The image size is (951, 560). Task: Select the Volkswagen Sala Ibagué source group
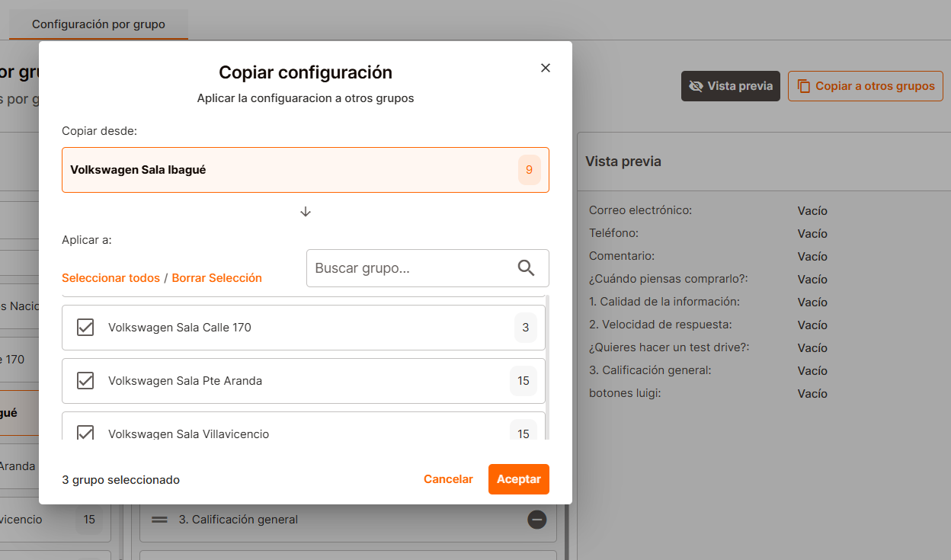[x=290, y=170]
